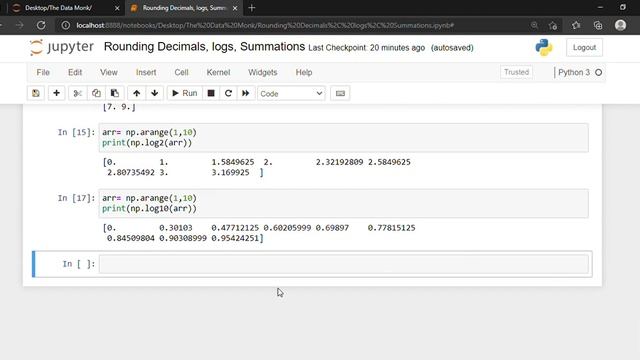Viewport: 640px width, 360px height.
Task: Close the Rounding Decimals browser tab
Action: [235, 8]
